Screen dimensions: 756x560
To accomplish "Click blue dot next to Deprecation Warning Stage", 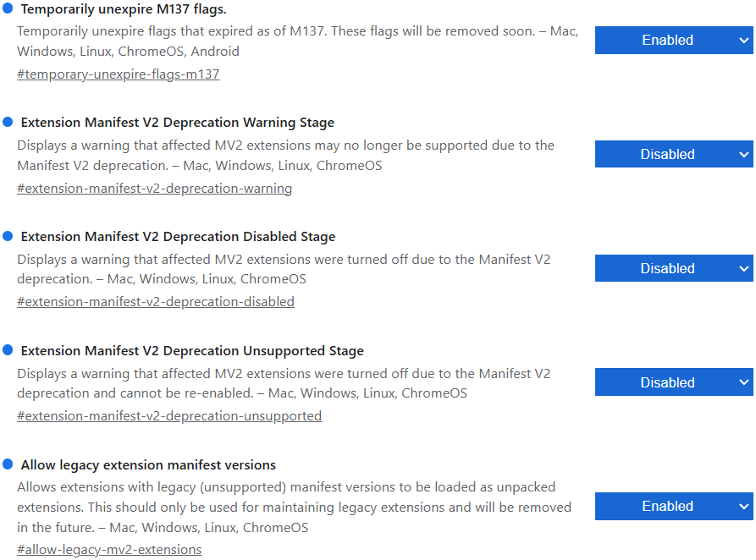I will [8, 123].
